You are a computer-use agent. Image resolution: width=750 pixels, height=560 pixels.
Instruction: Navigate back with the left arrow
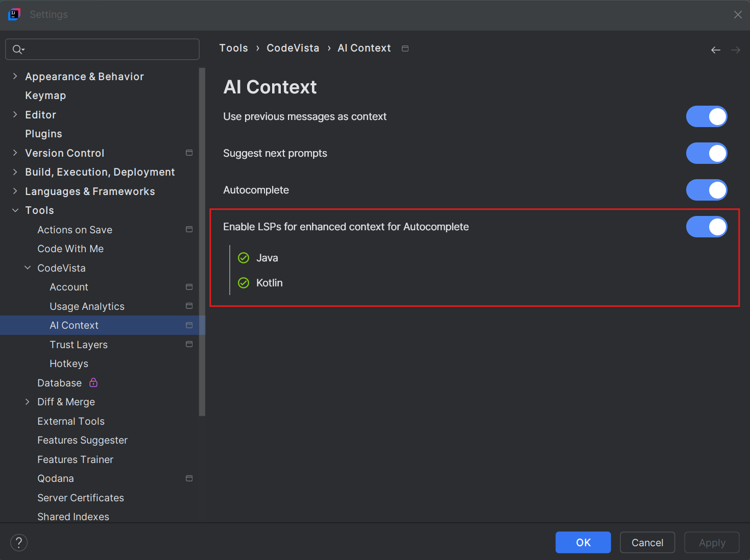(x=716, y=50)
